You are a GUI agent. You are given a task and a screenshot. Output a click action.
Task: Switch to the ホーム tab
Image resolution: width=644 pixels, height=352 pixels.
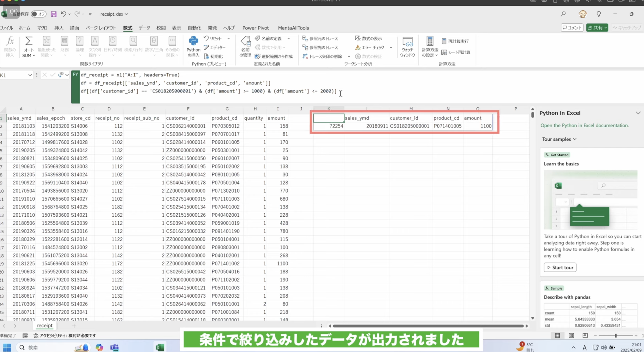[x=24, y=28]
